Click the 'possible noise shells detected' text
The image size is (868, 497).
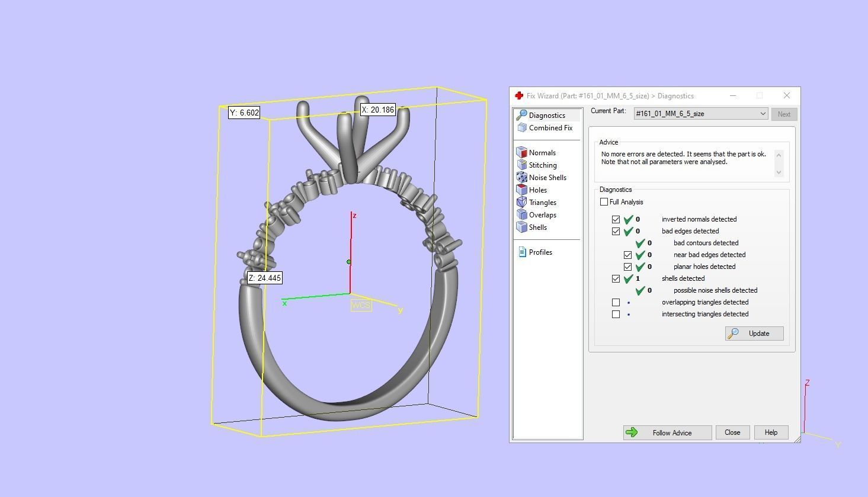click(x=715, y=290)
